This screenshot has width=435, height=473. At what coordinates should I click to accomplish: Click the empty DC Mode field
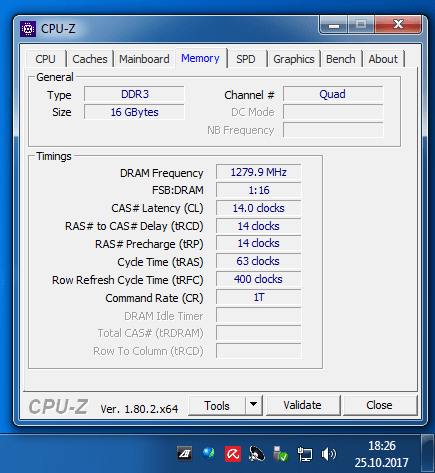(x=333, y=112)
